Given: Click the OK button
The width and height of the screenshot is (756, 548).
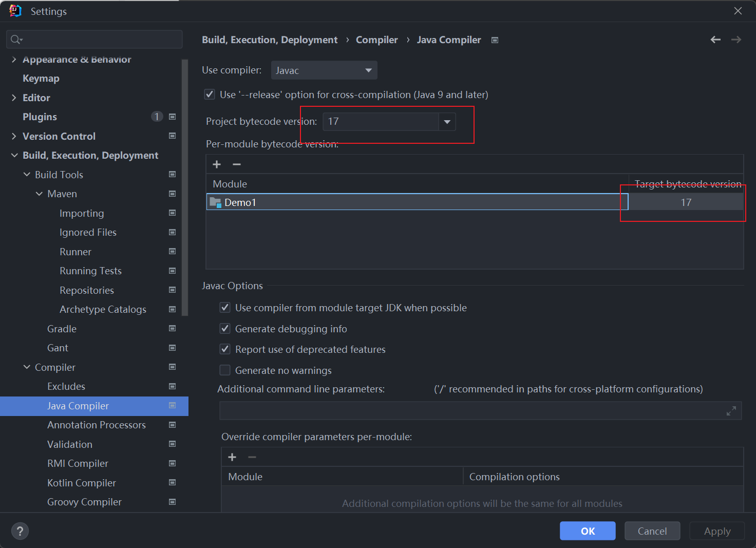Looking at the screenshot, I should (x=588, y=531).
